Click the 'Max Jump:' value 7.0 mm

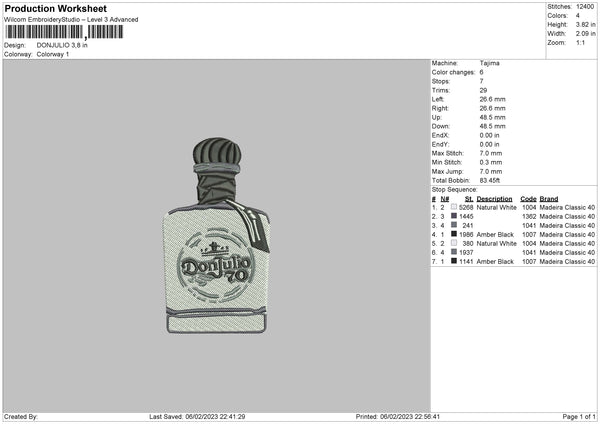(491, 171)
